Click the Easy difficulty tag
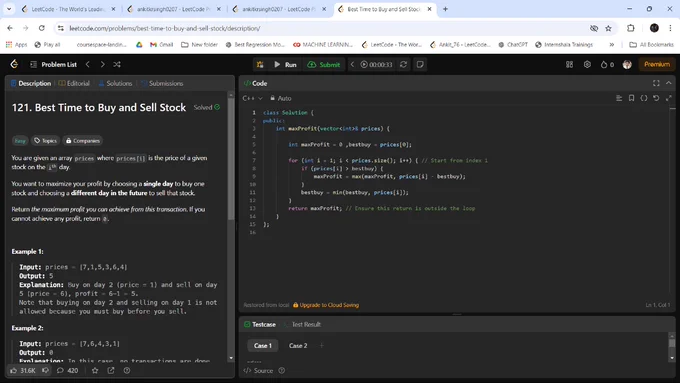This screenshot has height=383, width=680. tap(20, 141)
